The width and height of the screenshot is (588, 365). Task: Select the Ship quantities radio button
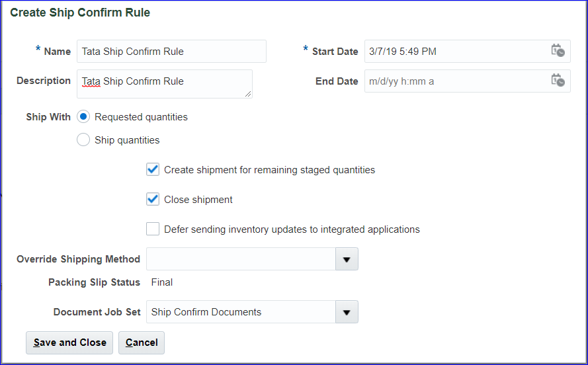(83, 140)
